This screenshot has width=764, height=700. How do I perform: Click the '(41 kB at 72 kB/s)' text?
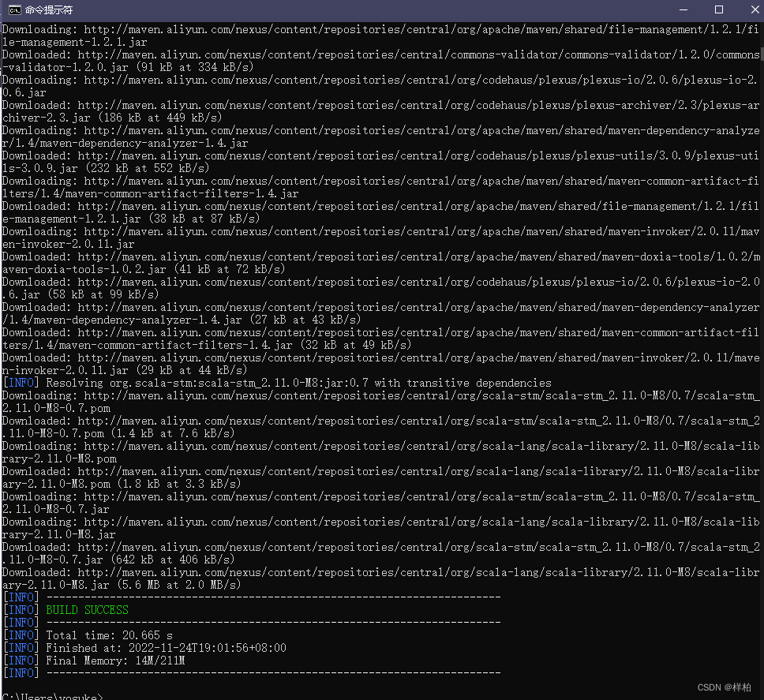(x=230, y=269)
